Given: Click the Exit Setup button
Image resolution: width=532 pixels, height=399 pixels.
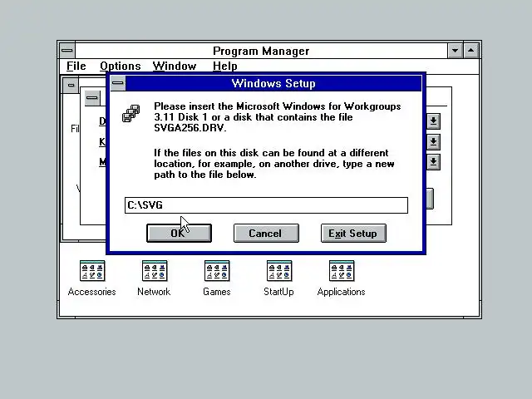Looking at the screenshot, I should click(353, 233).
